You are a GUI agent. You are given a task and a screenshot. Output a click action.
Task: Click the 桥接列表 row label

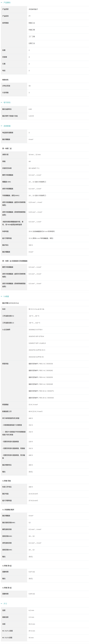click(5, 364)
